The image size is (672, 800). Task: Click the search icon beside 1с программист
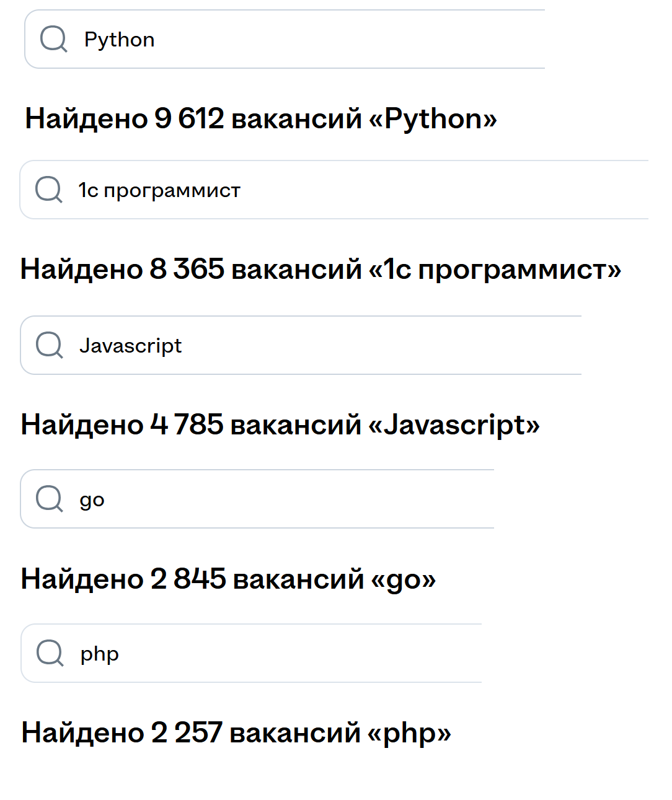[49, 190]
